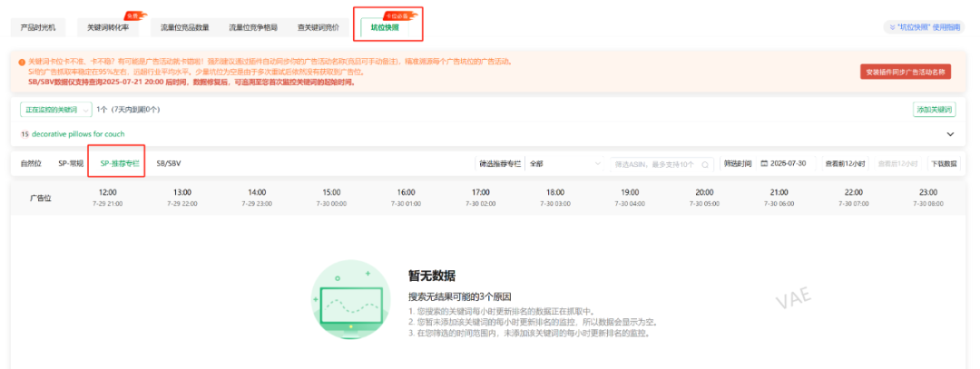Open the 正在监控的关键词 dropdown
This screenshot has width=980, height=369.
click(55, 110)
